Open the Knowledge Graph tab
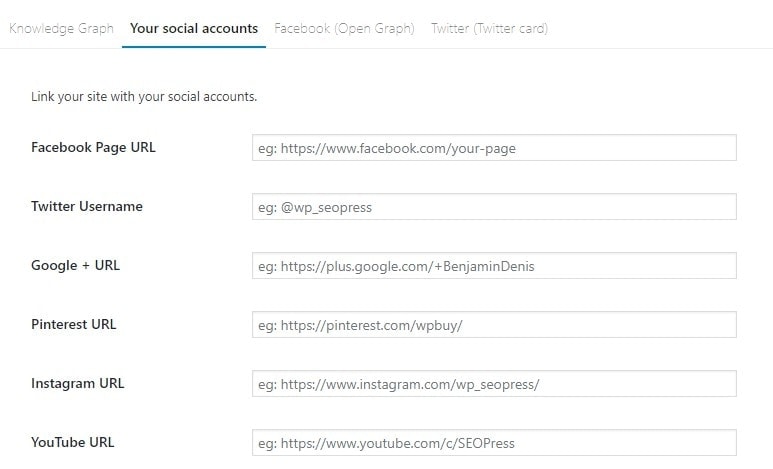The width and height of the screenshot is (773, 469). [x=61, y=28]
